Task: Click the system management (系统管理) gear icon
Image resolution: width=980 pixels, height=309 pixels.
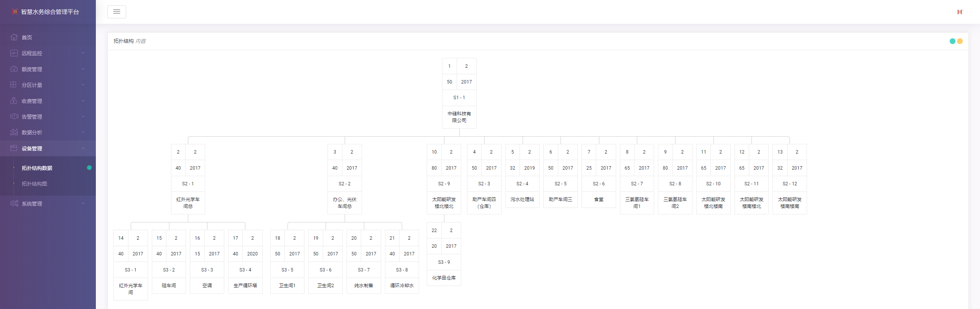Action: click(x=14, y=203)
